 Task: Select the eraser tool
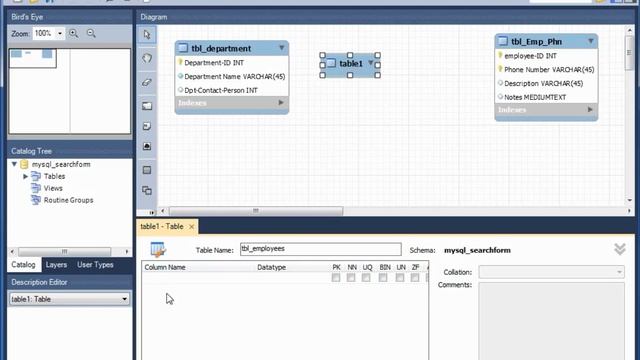[147, 82]
